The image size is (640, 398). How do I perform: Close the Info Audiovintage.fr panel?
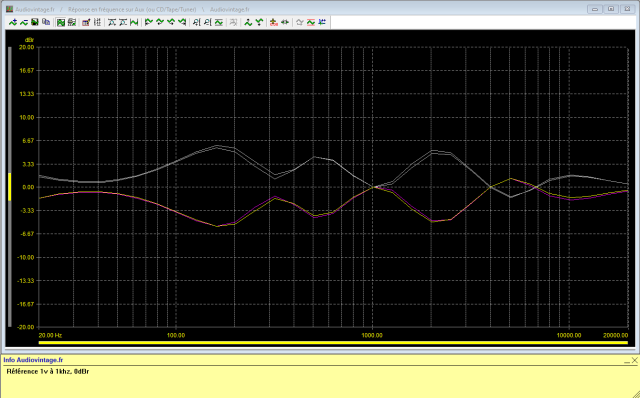click(x=635, y=360)
